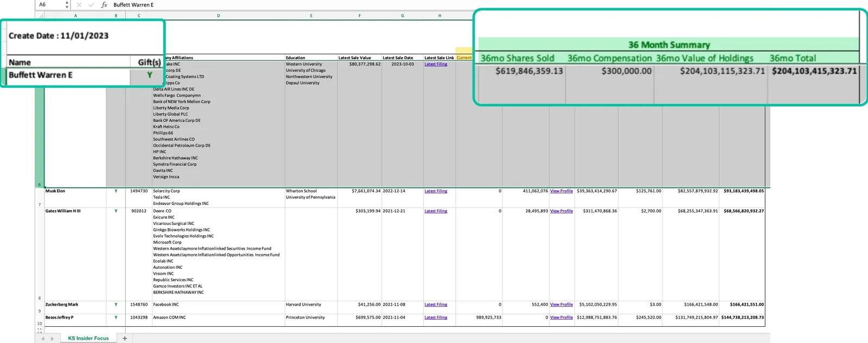Open Latest Filing link for Zuckerberg Mark
Viewport: 868px width, 343px height.
click(436, 305)
